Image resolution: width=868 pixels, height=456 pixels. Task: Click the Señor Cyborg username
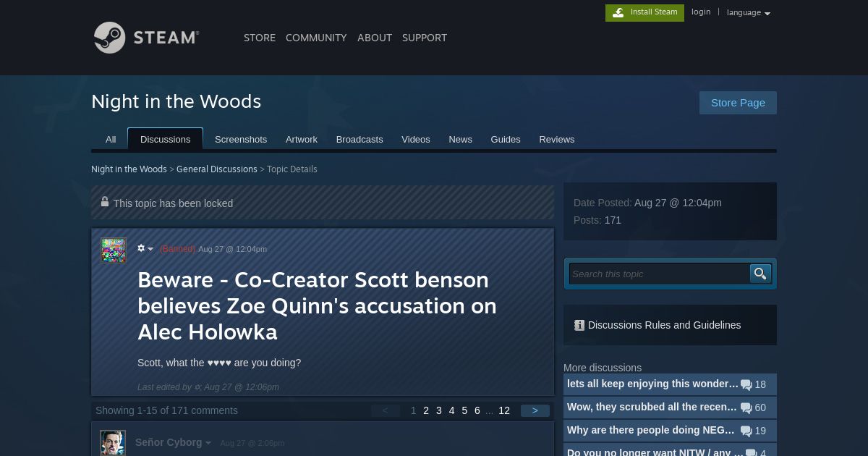coord(169,442)
